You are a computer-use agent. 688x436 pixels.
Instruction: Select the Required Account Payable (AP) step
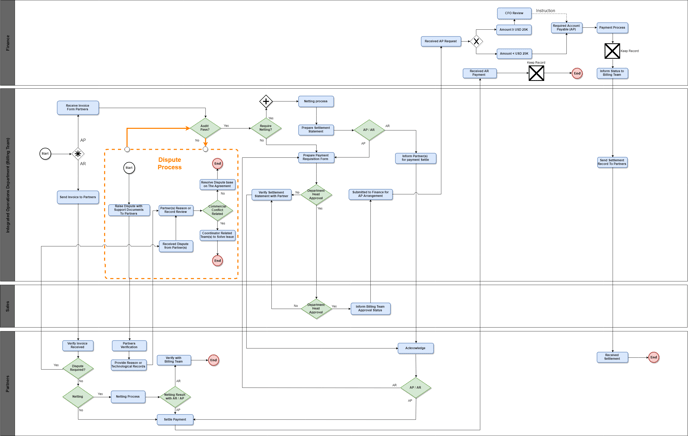pos(566,28)
